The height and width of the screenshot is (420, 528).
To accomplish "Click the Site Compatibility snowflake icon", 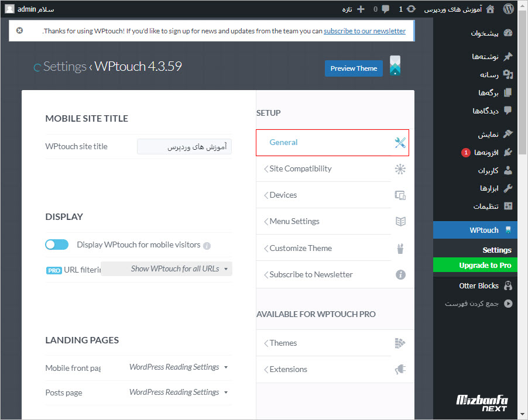I will click(x=400, y=169).
